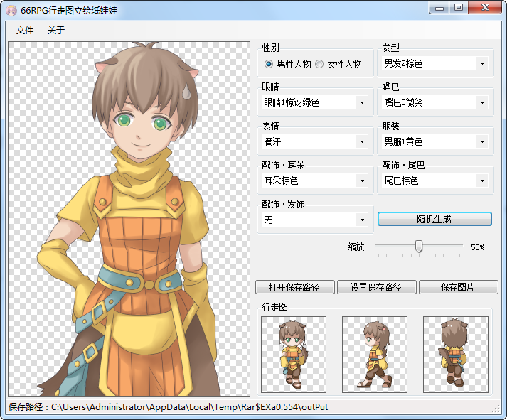
Task: Click the resize grip in status bar
Action: (496, 409)
